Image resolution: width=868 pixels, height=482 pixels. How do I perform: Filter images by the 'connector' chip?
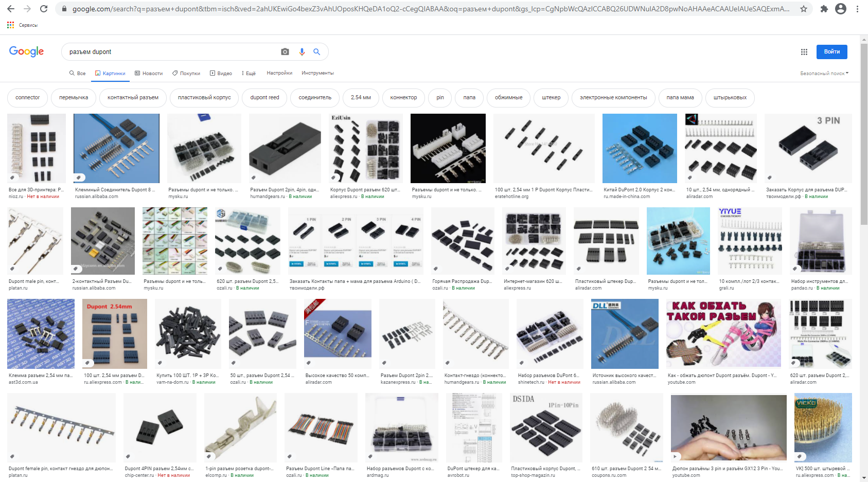27,98
